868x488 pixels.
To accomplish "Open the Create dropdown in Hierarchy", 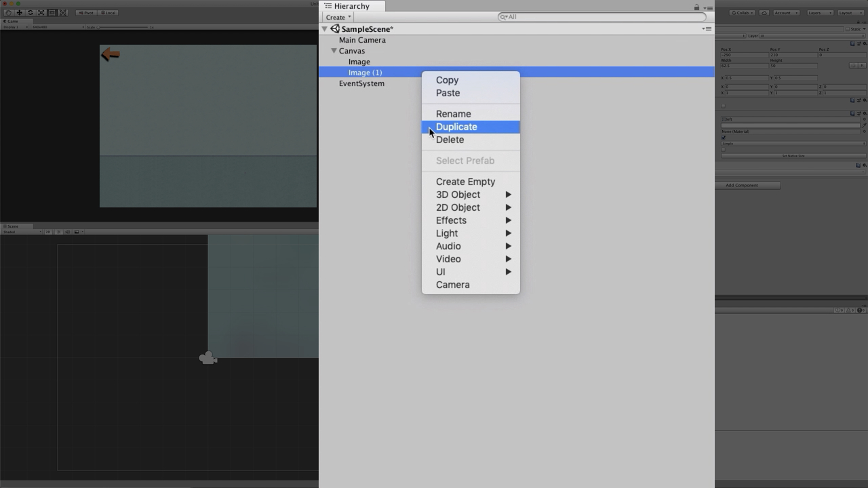I will click(x=338, y=17).
